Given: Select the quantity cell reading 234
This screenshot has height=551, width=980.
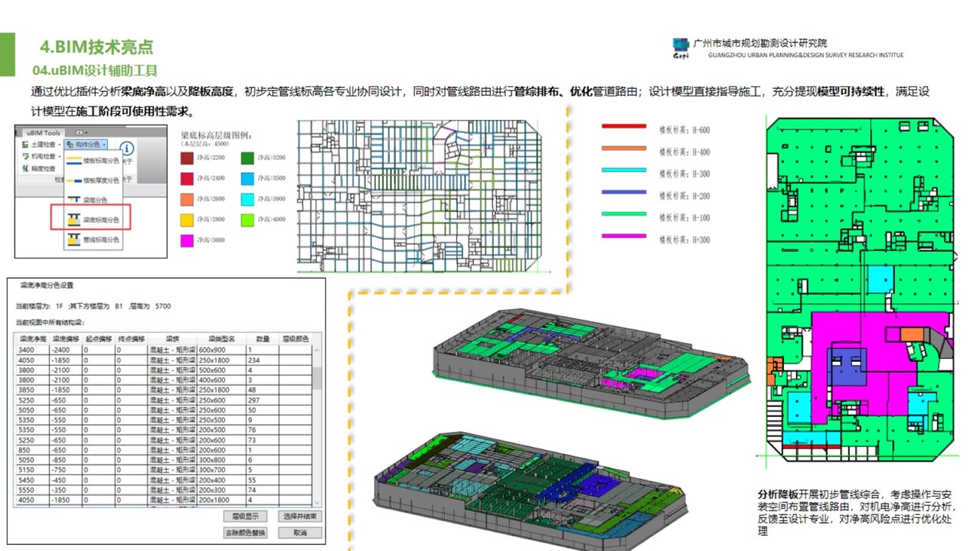Looking at the screenshot, I should click(x=263, y=360).
